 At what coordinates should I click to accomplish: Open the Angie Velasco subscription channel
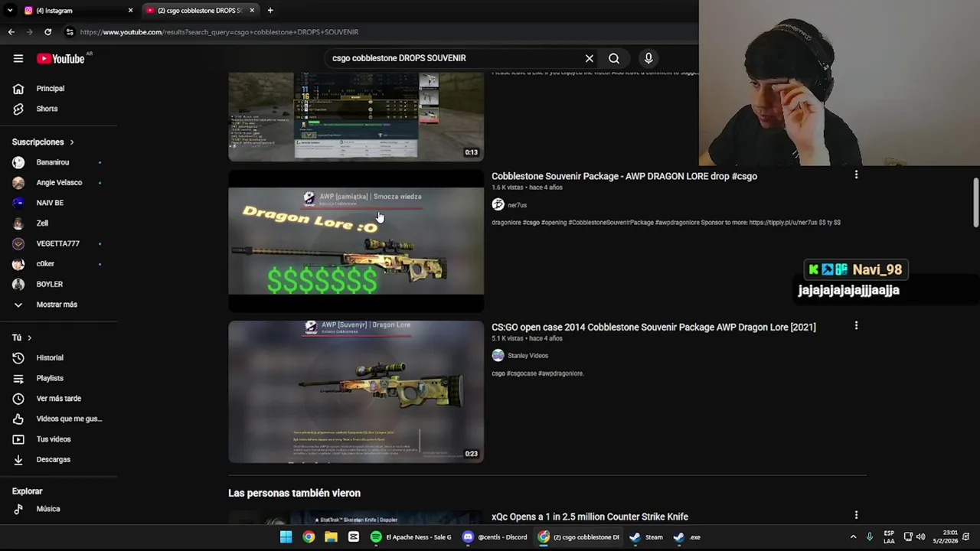pos(59,183)
